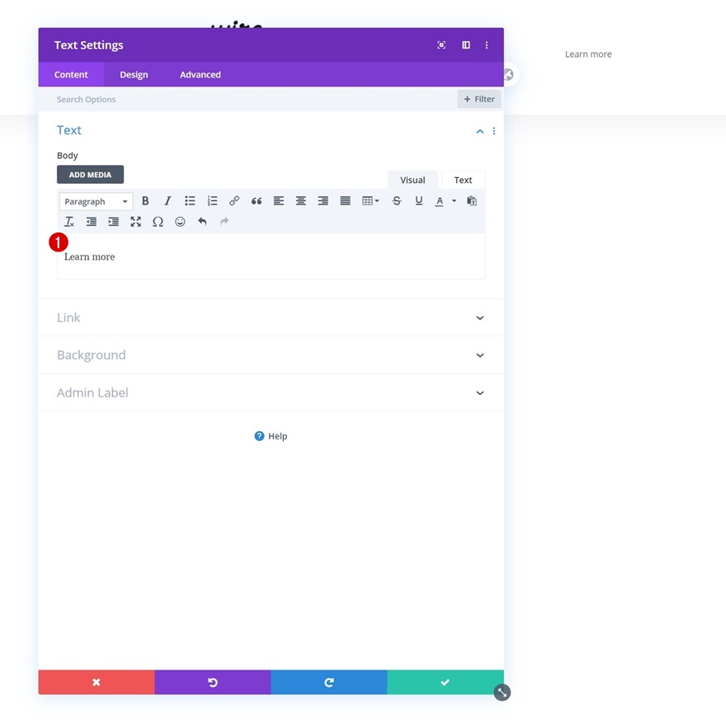The image size is (726, 728).
Task: Insert bulleted unordered list
Action: (x=190, y=201)
